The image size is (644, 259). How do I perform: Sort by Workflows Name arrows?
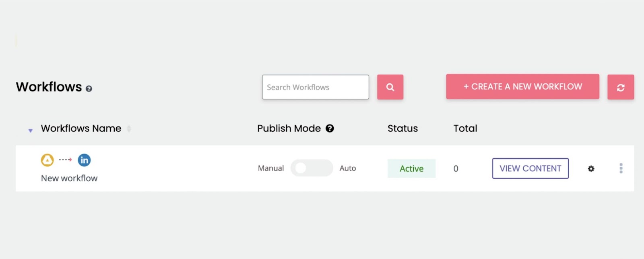point(129,129)
